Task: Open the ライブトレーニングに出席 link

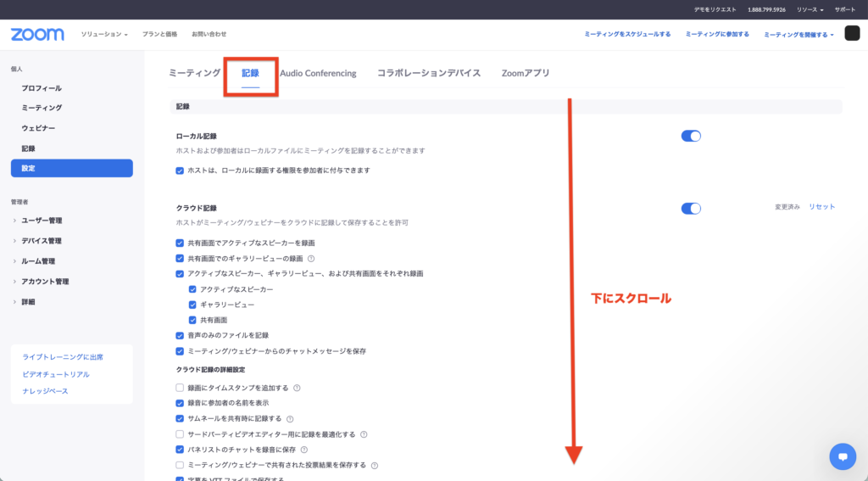Action: pyautogui.click(x=63, y=357)
